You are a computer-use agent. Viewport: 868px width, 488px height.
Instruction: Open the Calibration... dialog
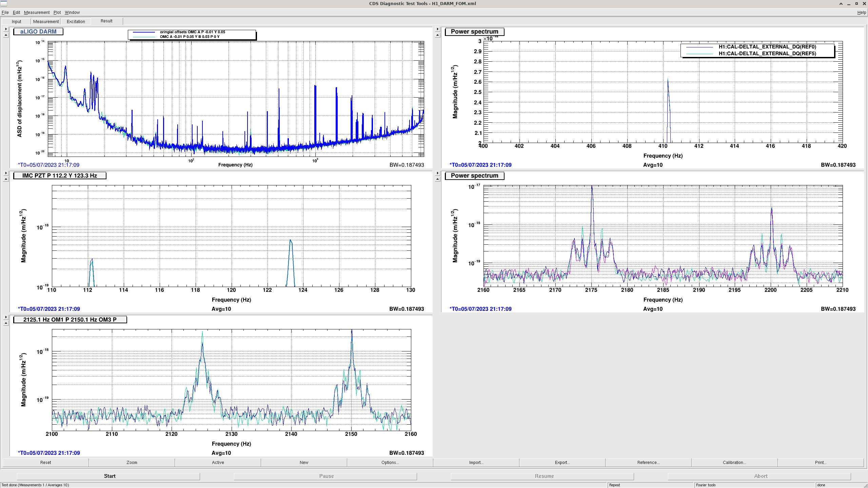tap(734, 462)
